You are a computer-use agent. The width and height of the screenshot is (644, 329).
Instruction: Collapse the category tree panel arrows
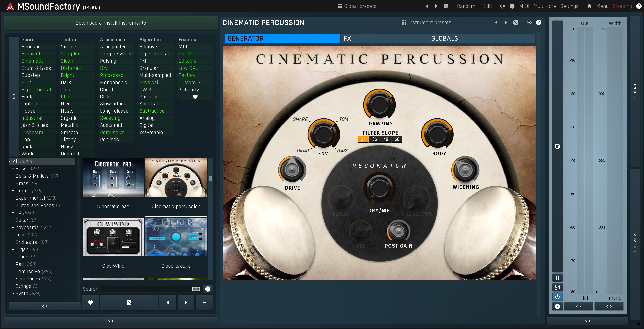(x=45, y=307)
